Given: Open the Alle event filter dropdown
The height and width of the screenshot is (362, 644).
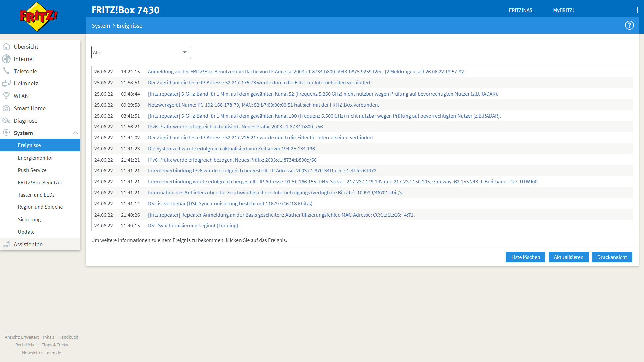Looking at the screenshot, I should click(141, 52).
